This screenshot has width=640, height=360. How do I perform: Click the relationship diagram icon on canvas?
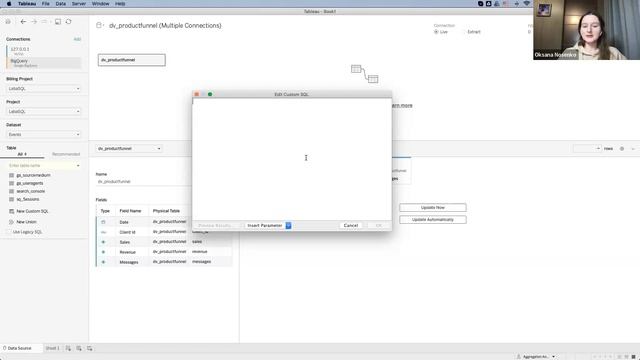click(x=364, y=74)
